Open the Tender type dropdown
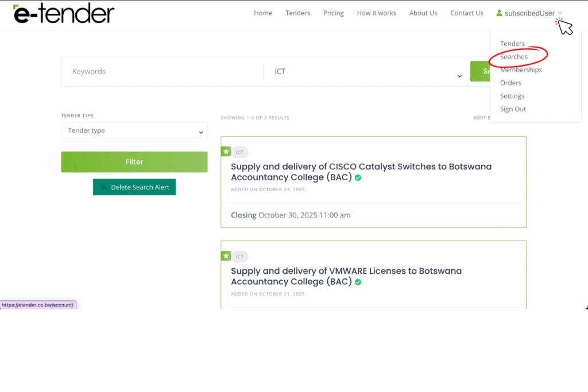Image resolution: width=588 pixels, height=392 pixels. click(134, 131)
